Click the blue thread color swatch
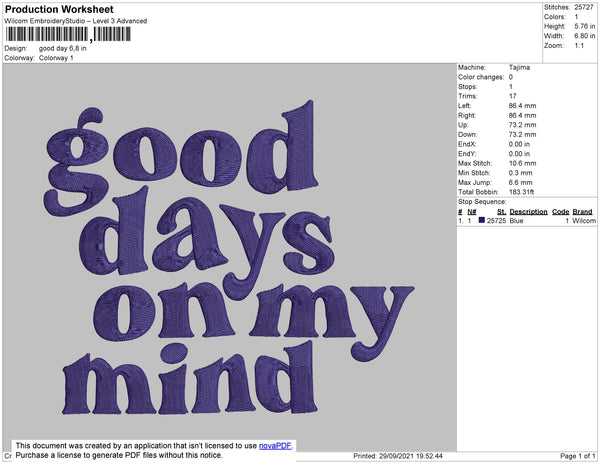 pyautogui.click(x=481, y=220)
